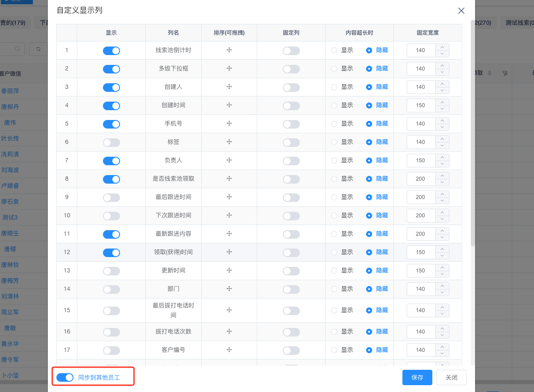Click drag-sort handle for 部门 row

tap(229, 289)
